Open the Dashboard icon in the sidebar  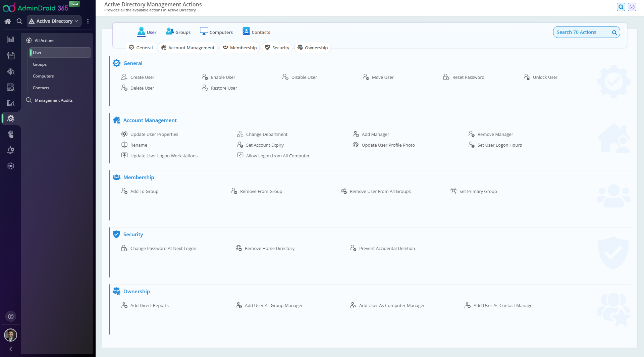pyautogui.click(x=11, y=39)
